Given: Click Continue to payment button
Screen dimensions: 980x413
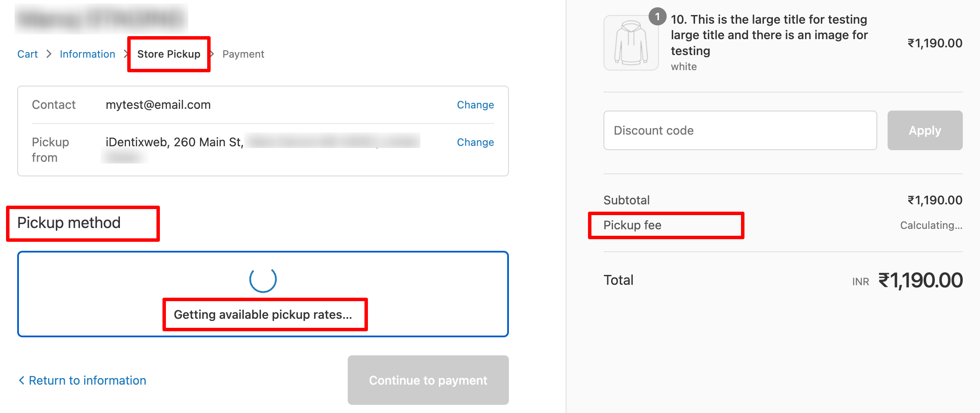Looking at the screenshot, I should point(428,380).
